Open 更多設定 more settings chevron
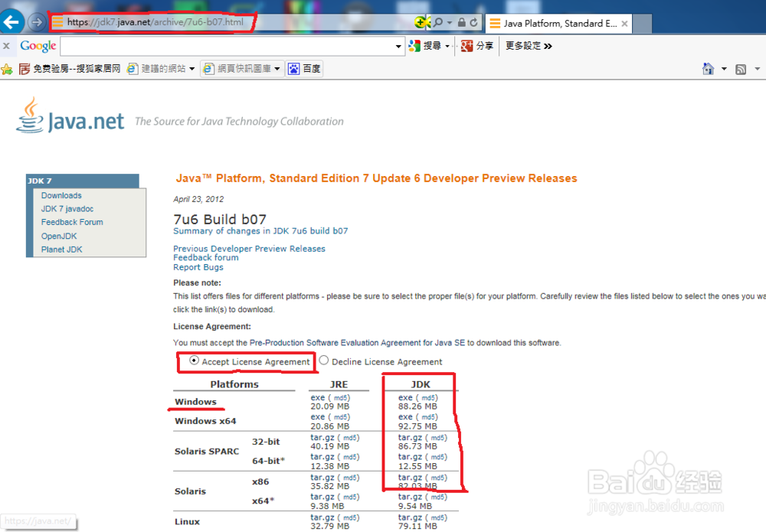This screenshot has height=532, width=766. coord(529,46)
